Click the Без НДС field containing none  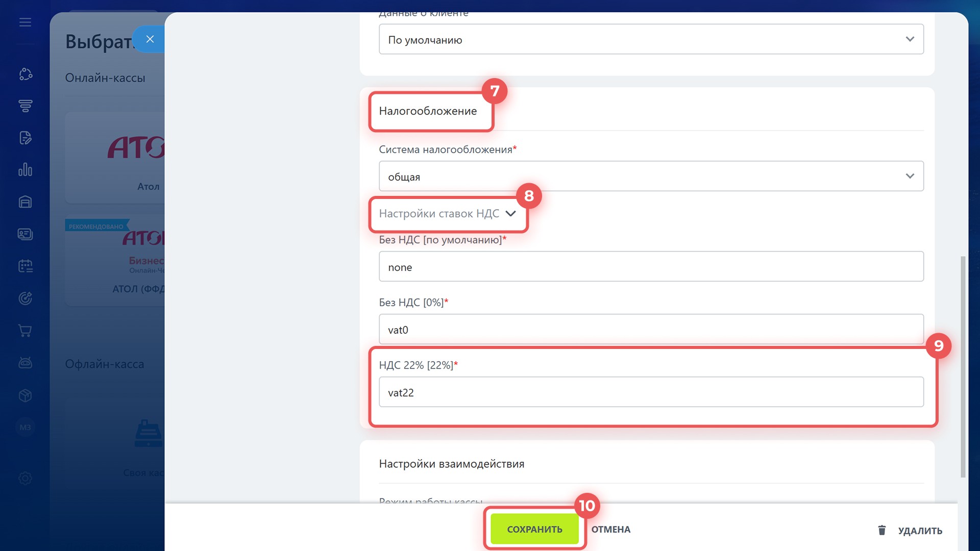[x=651, y=267]
